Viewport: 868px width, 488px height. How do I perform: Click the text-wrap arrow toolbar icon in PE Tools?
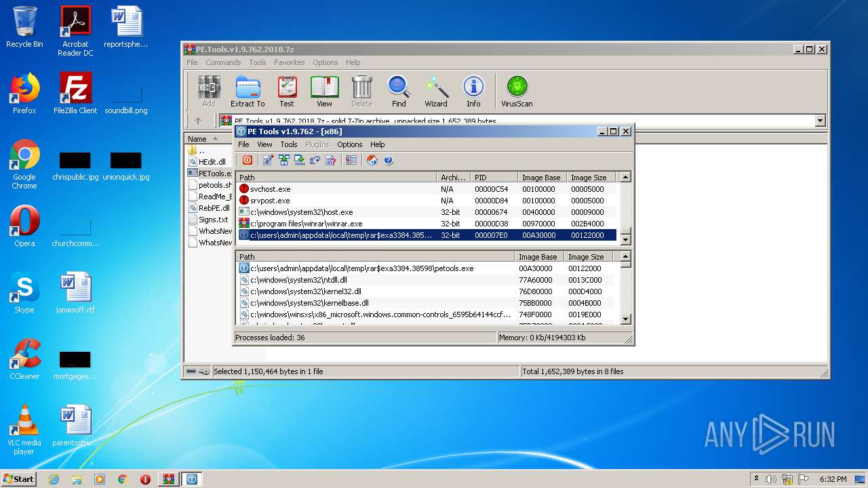315,160
